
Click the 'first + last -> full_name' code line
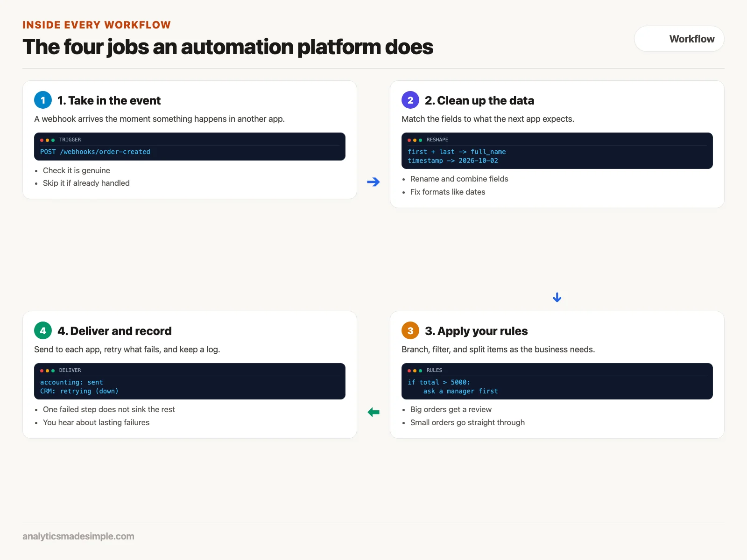457,152
